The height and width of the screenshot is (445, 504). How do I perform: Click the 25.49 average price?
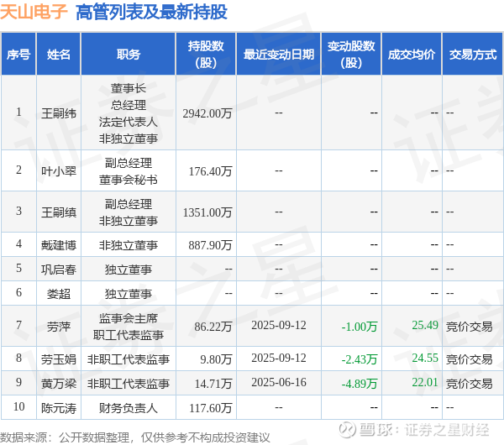click(425, 326)
